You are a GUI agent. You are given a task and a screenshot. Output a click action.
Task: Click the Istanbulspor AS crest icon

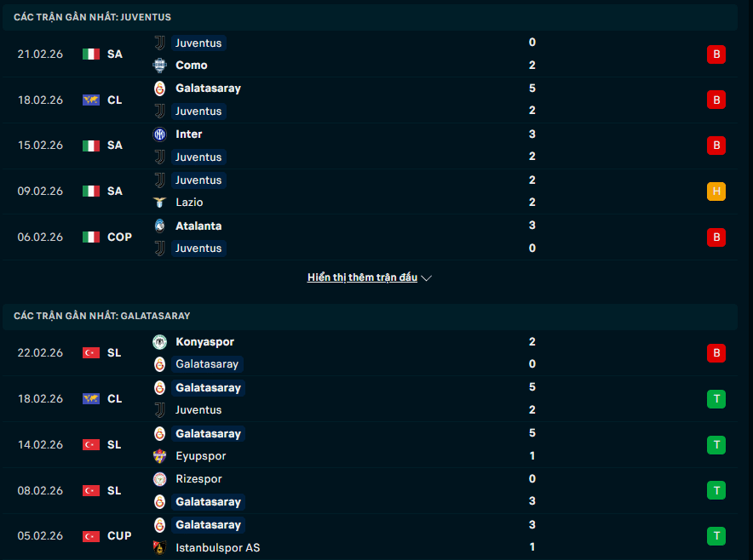click(x=159, y=547)
